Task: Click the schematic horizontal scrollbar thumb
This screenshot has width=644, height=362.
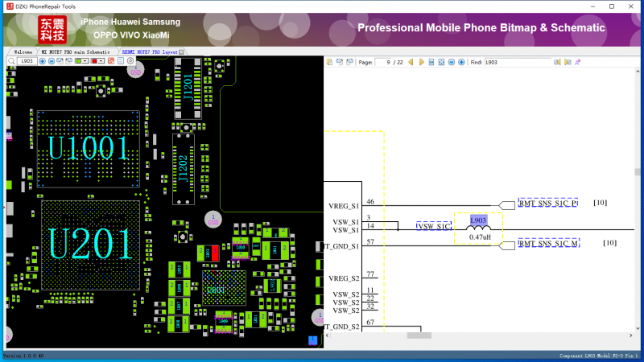Action: 419,335
